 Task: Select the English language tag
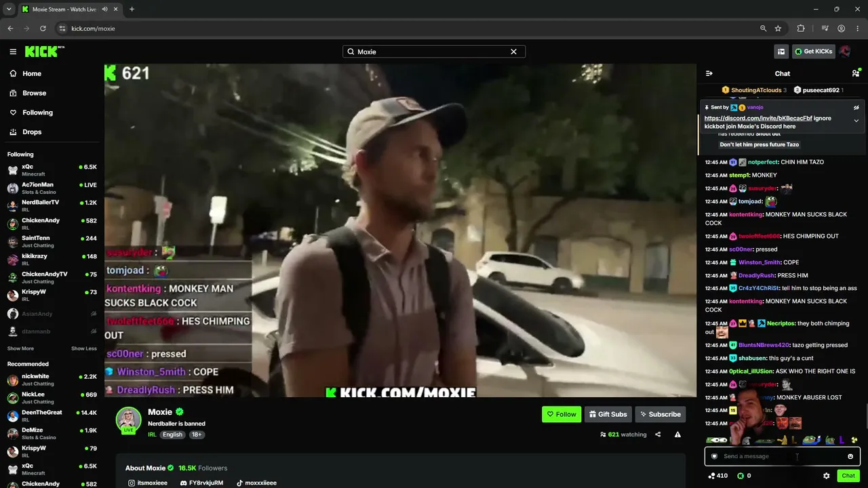point(172,434)
